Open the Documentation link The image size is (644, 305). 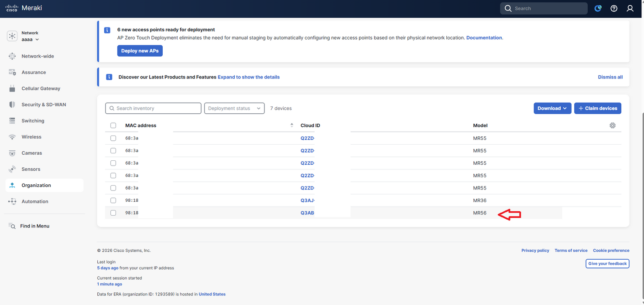click(484, 38)
